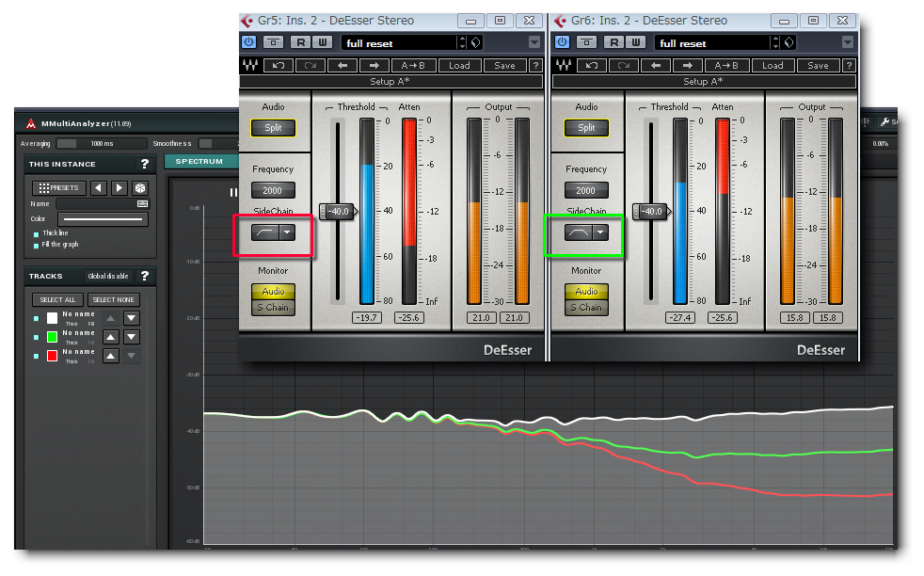
Task: Select previous preset arrow in MMultiAnalyzer
Action: pos(99,188)
